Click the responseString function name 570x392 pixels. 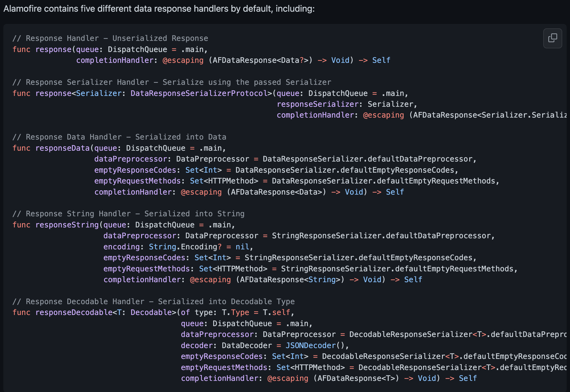click(x=67, y=225)
